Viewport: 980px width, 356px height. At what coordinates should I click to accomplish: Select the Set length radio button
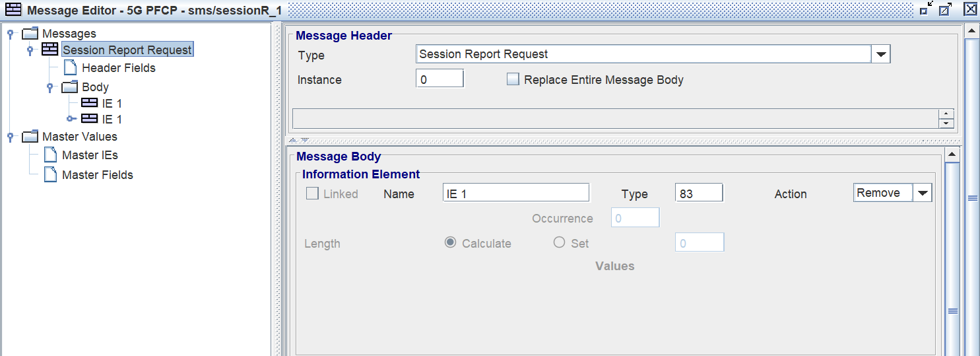(560, 242)
